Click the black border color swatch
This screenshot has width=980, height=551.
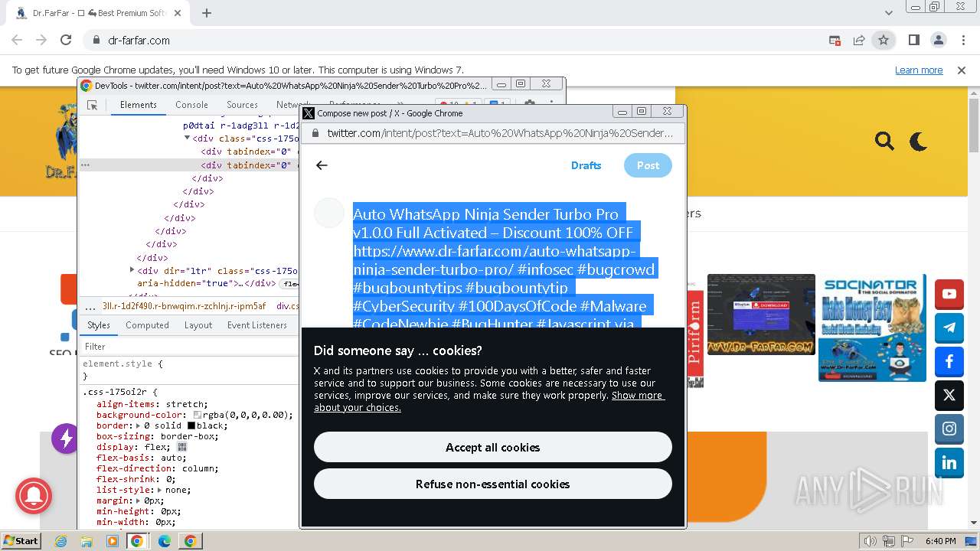(191, 425)
